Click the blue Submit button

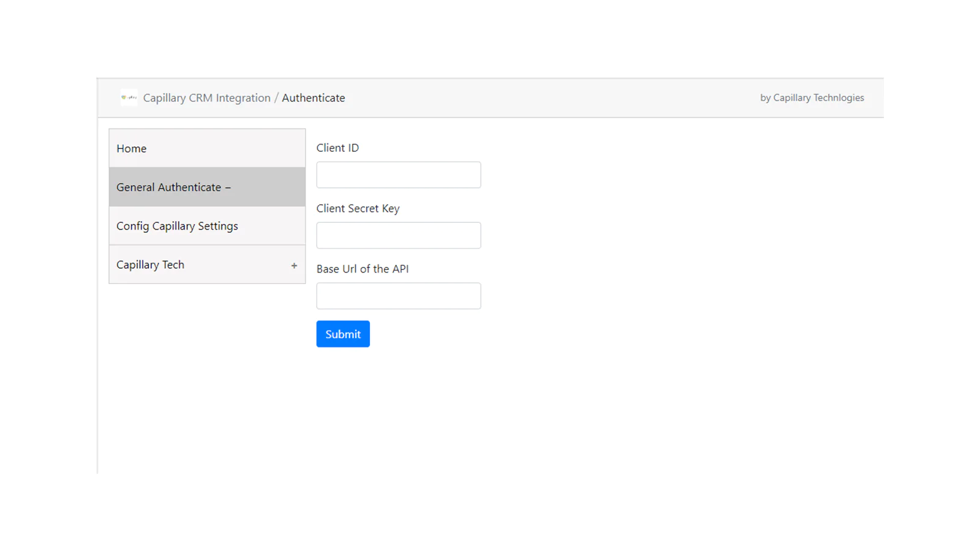pos(343,334)
